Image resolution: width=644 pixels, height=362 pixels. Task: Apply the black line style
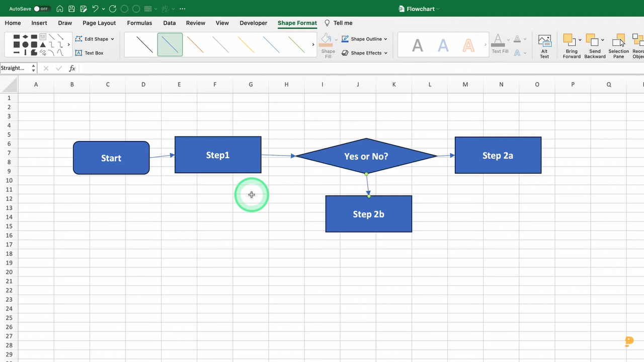pos(144,45)
